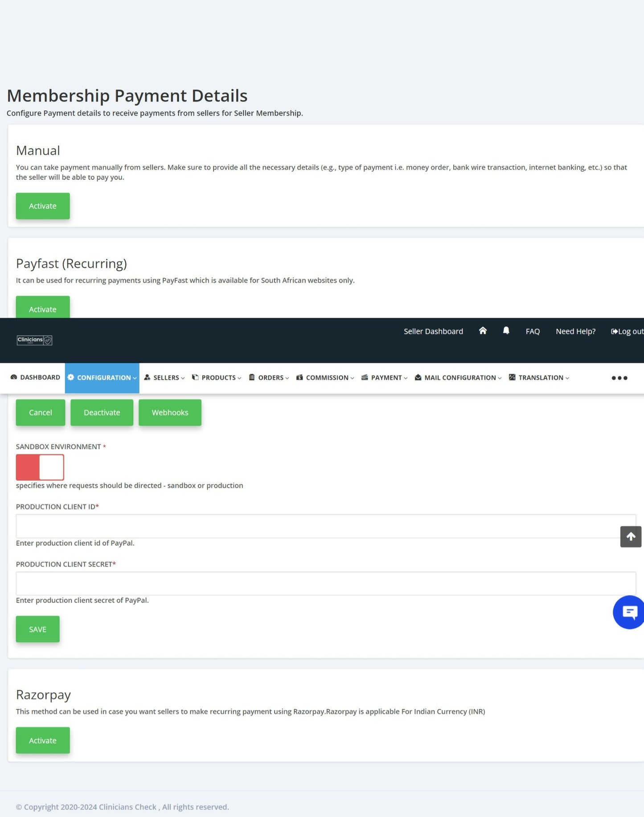Go to Dashboard in the navigation bar
The width and height of the screenshot is (644, 817).
coord(35,377)
